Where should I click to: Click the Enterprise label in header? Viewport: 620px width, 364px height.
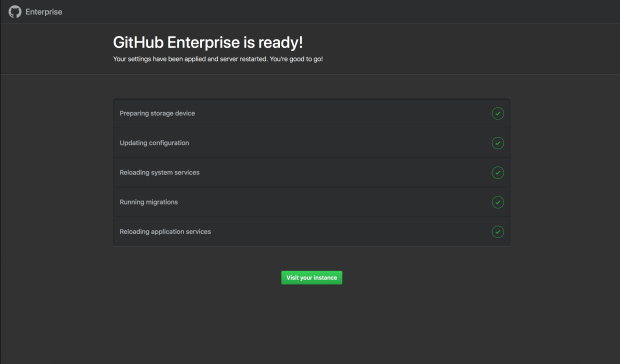click(44, 12)
